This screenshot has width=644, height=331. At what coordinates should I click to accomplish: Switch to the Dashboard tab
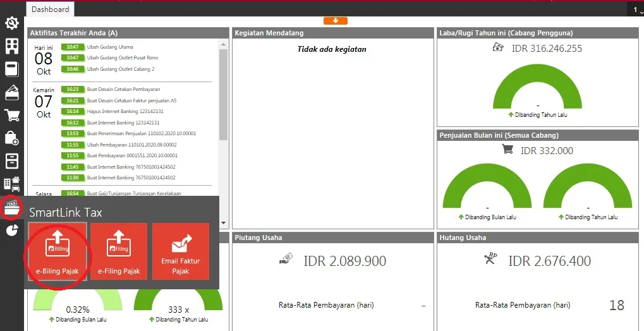(x=50, y=9)
